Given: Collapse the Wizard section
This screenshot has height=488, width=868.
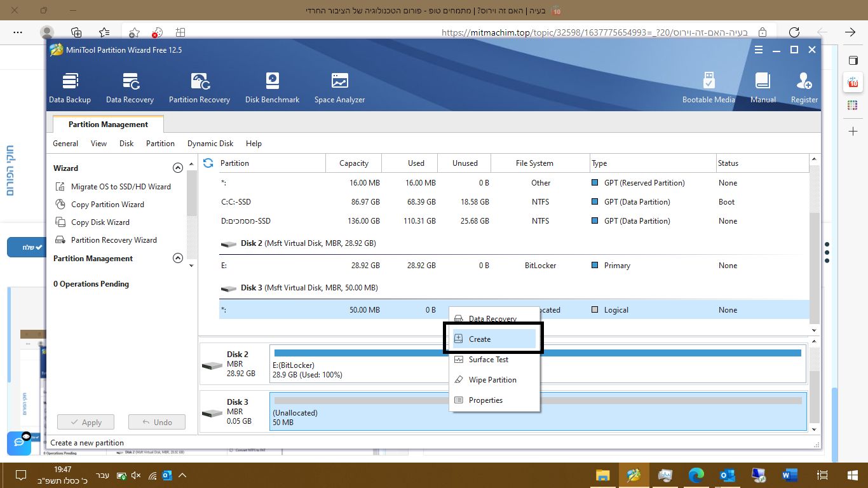Looking at the screenshot, I should pyautogui.click(x=178, y=168).
